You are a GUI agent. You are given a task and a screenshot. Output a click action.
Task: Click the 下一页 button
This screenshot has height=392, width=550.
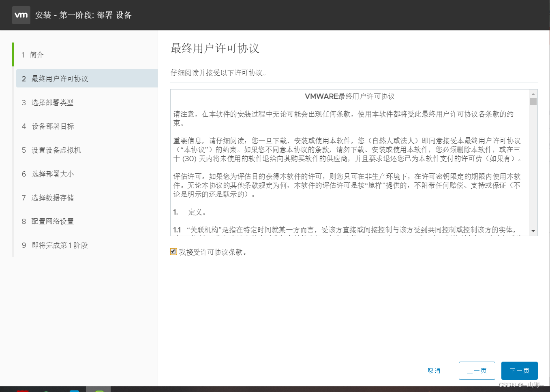pyautogui.click(x=519, y=370)
